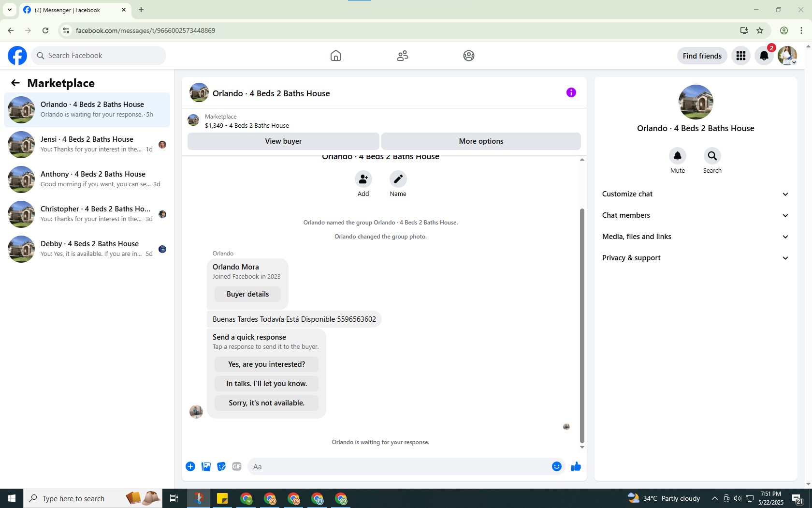The width and height of the screenshot is (812, 508).
Task: Open Windows Start menu
Action: (x=12, y=498)
